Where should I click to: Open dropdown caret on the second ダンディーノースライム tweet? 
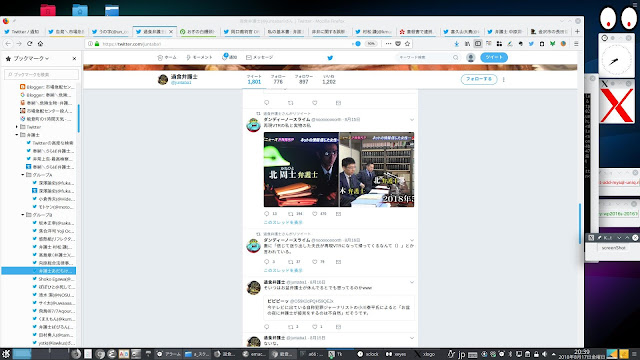[x=412, y=240]
